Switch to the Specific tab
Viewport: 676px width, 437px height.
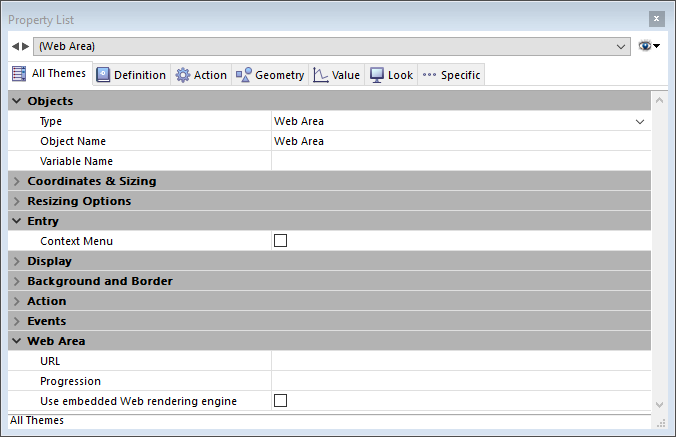(451, 75)
